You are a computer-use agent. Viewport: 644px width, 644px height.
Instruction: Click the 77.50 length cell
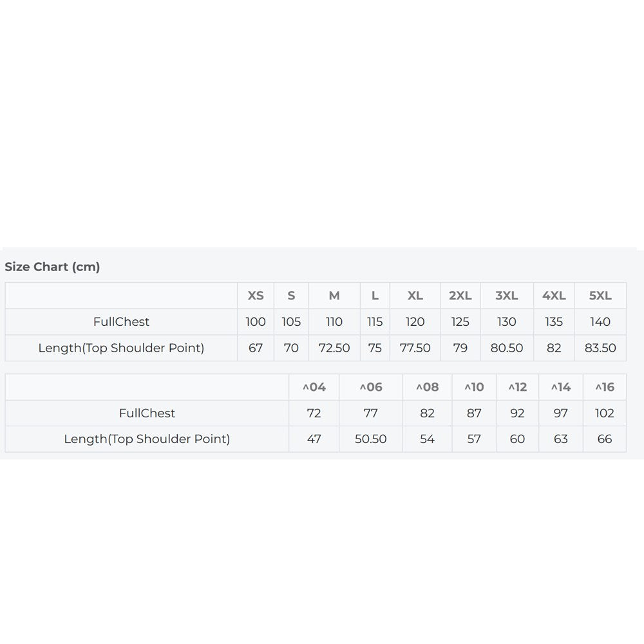415,348
